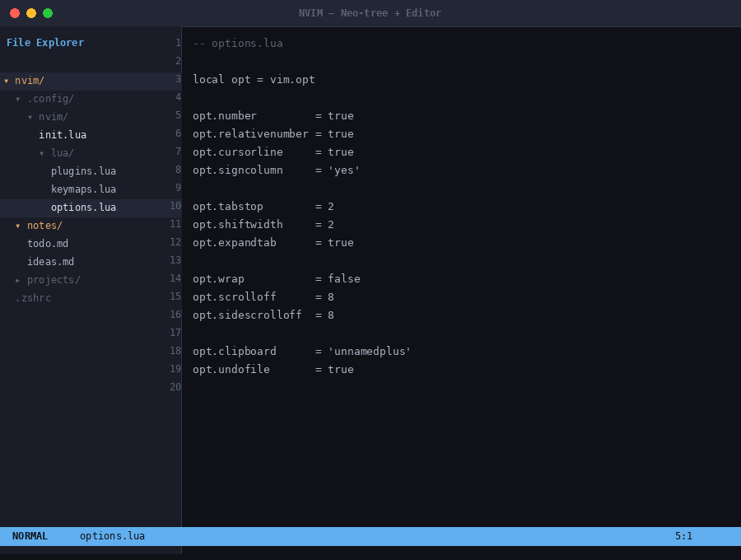Viewport: 741px width, 560px height.
Task: Click the opt.scrolloff line
Action: 263,296
